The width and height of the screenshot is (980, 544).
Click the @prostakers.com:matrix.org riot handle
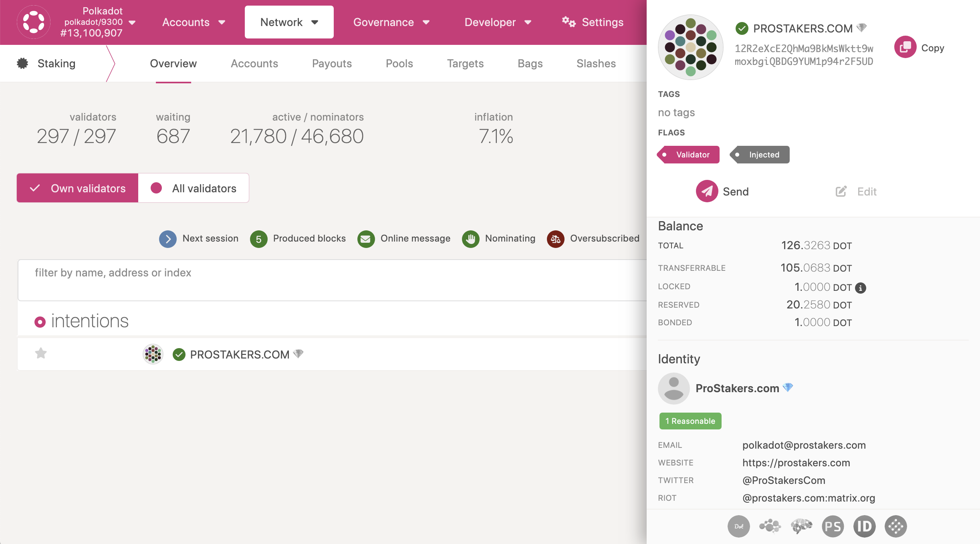809,498
